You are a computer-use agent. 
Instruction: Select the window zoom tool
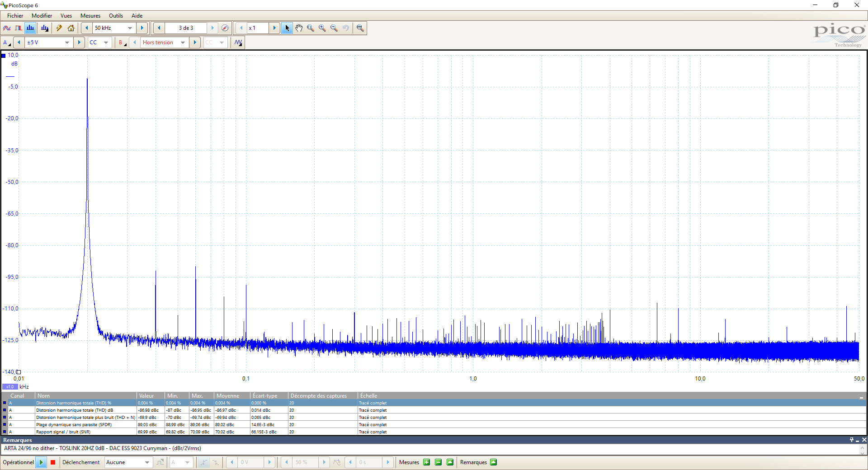311,28
